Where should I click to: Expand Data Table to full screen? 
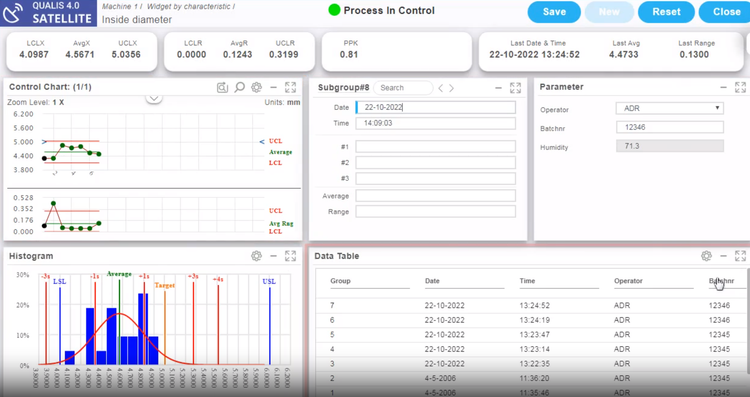740,256
